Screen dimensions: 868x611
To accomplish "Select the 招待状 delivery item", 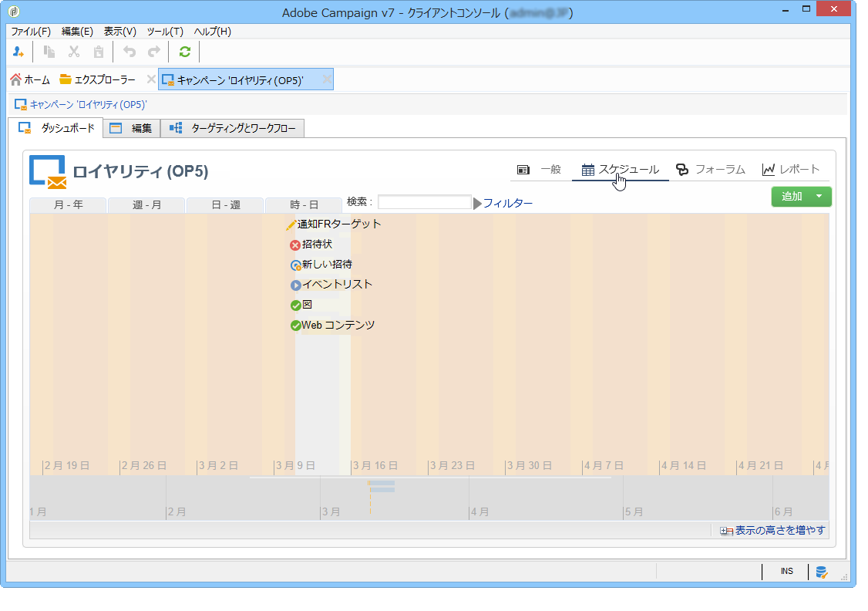I will (317, 245).
